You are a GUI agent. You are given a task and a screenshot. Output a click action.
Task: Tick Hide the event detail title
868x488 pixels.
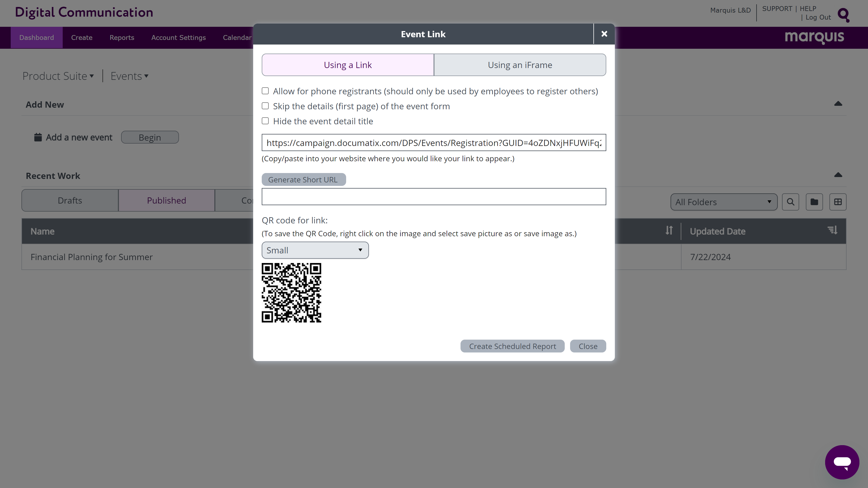pos(265,121)
